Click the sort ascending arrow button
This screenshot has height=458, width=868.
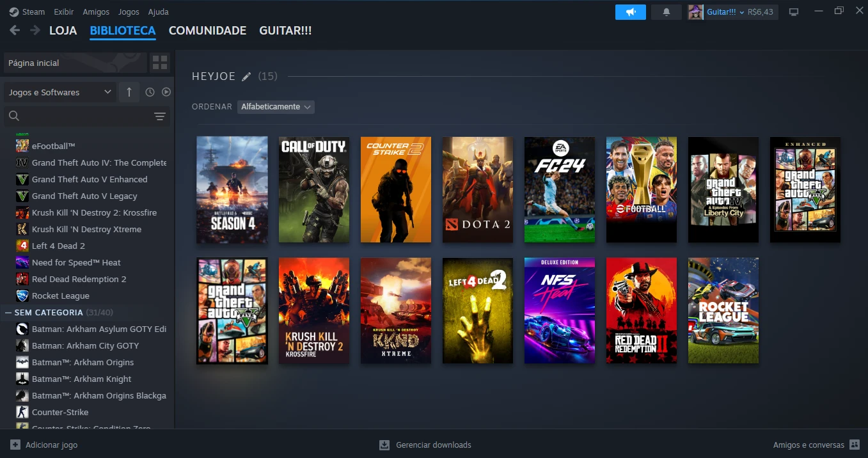pos(129,92)
